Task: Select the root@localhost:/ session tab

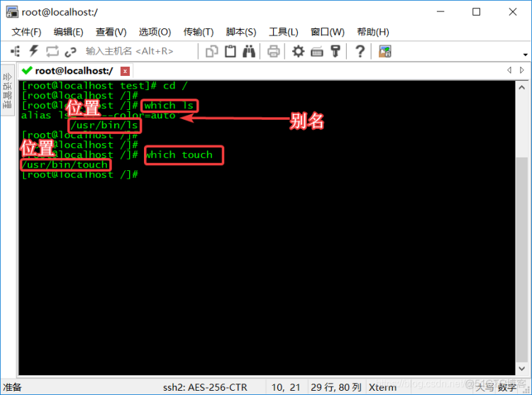Action: (74, 71)
